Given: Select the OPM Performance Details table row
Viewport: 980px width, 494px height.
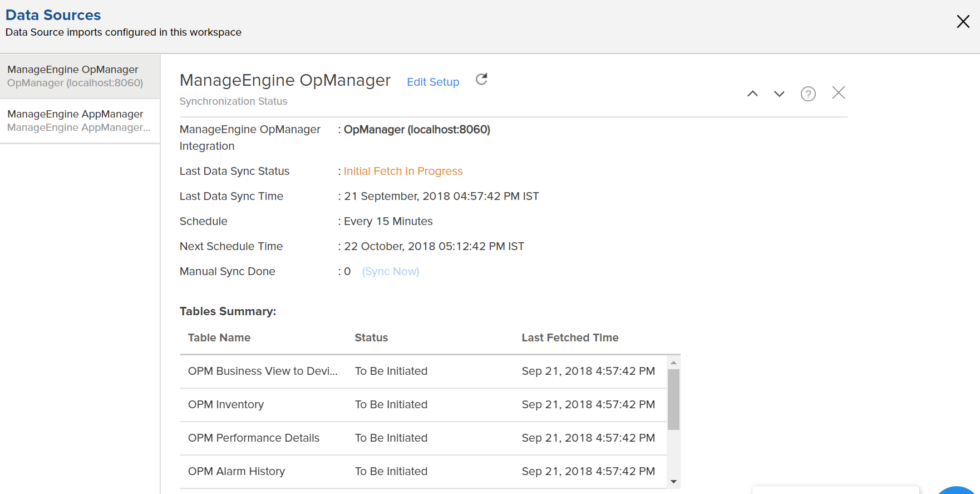Looking at the screenshot, I should pos(423,438).
